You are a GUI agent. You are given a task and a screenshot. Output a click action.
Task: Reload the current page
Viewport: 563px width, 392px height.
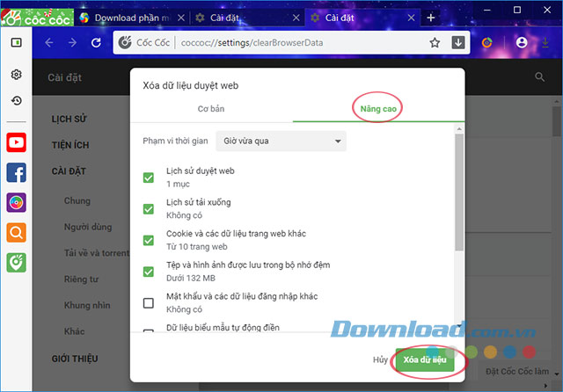[96, 43]
